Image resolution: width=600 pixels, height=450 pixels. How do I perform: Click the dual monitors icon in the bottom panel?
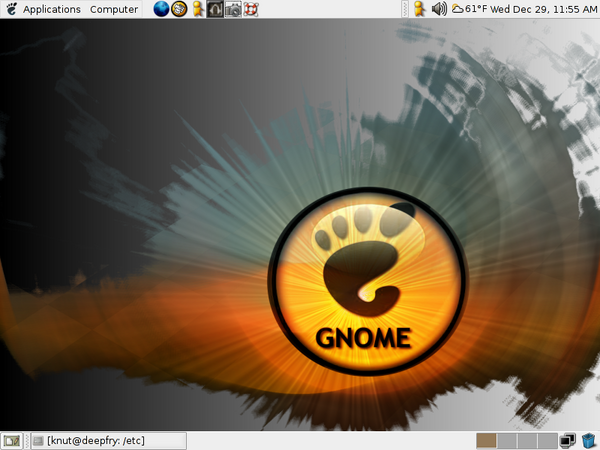point(567,441)
